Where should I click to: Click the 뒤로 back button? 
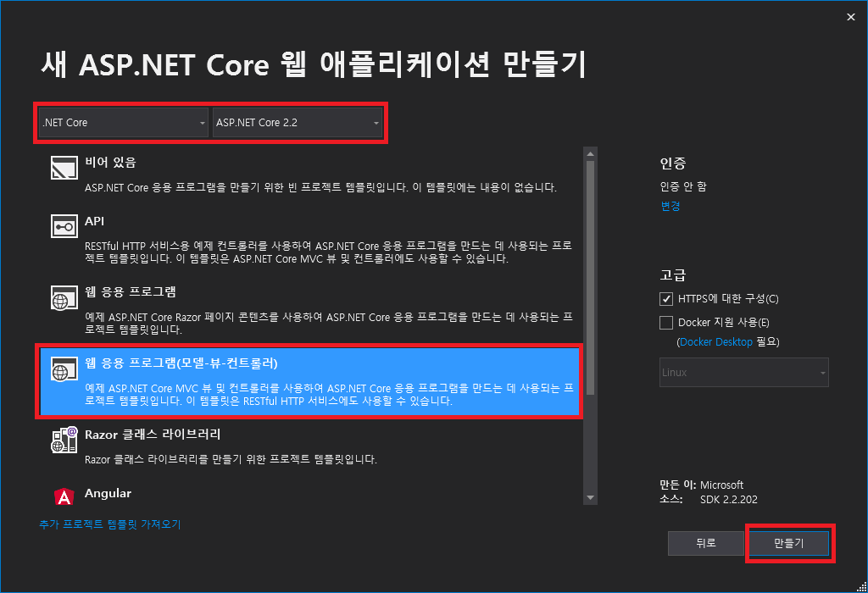[x=706, y=543]
